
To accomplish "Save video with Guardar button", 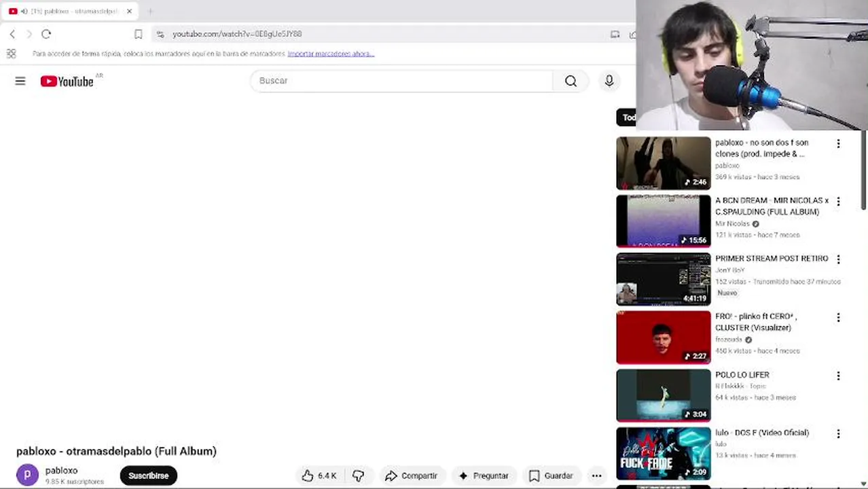I will point(551,475).
